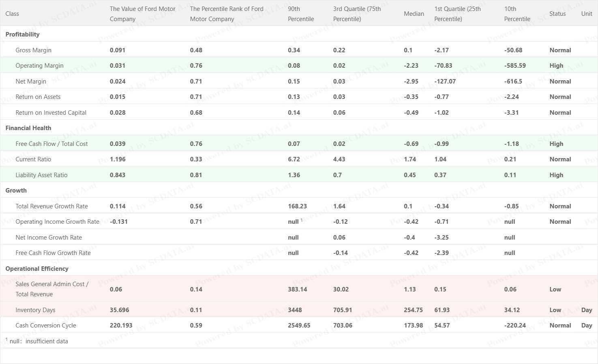Click the Return on Assets row label
Viewport: 598px width, 364px height.
(x=38, y=97)
